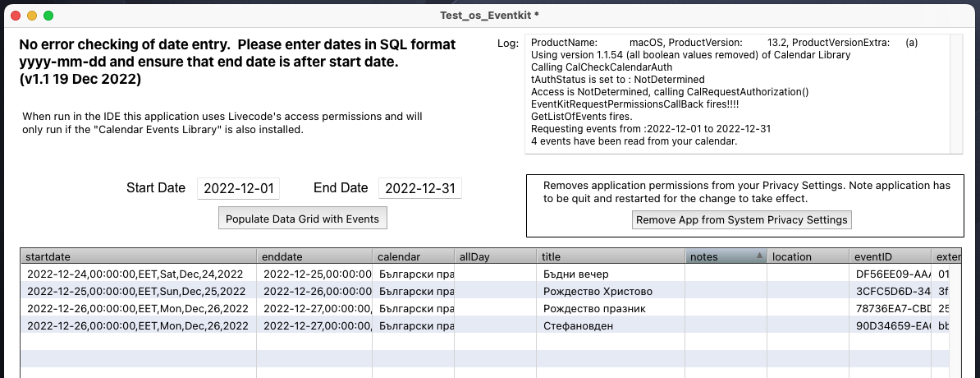
Task: Click the location column header
Action: [808, 256]
